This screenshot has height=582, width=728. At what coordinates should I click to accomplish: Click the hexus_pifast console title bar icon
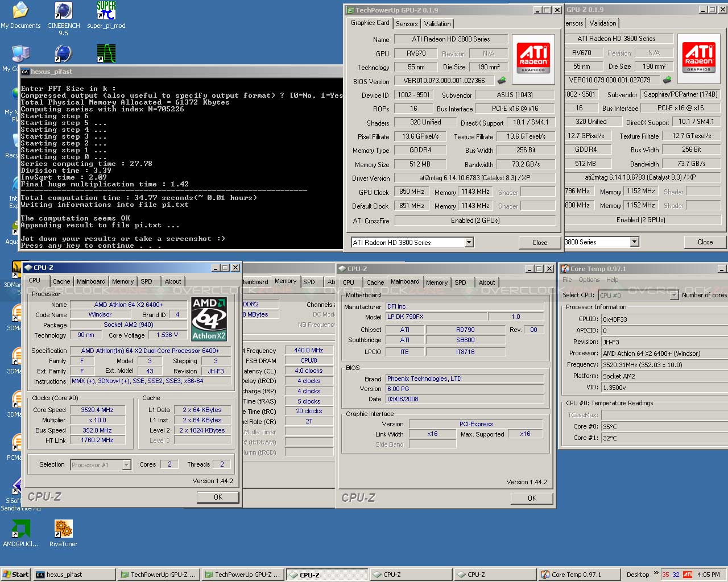point(25,72)
